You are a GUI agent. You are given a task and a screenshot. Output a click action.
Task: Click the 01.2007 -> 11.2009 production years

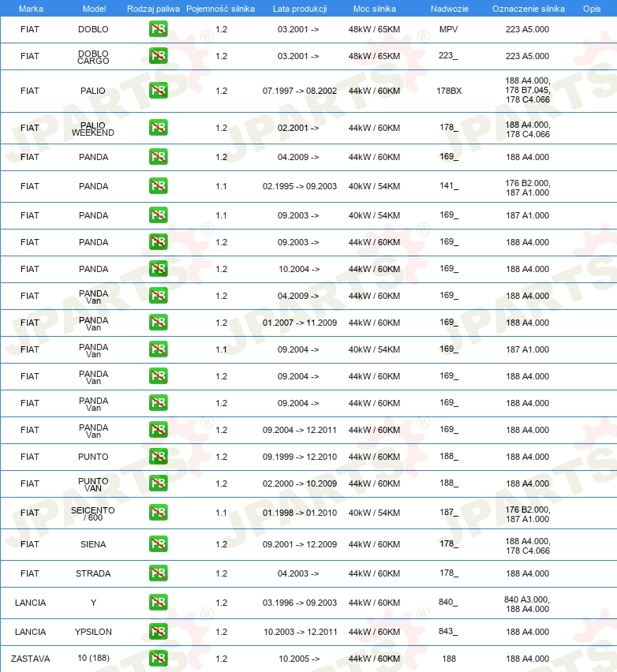pyautogui.click(x=300, y=323)
